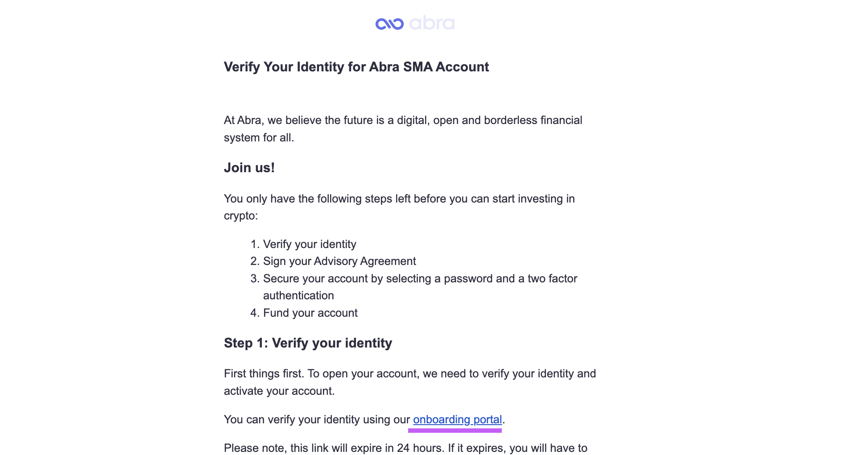Click the Join us! heading
The image size is (868, 455).
pyautogui.click(x=249, y=168)
